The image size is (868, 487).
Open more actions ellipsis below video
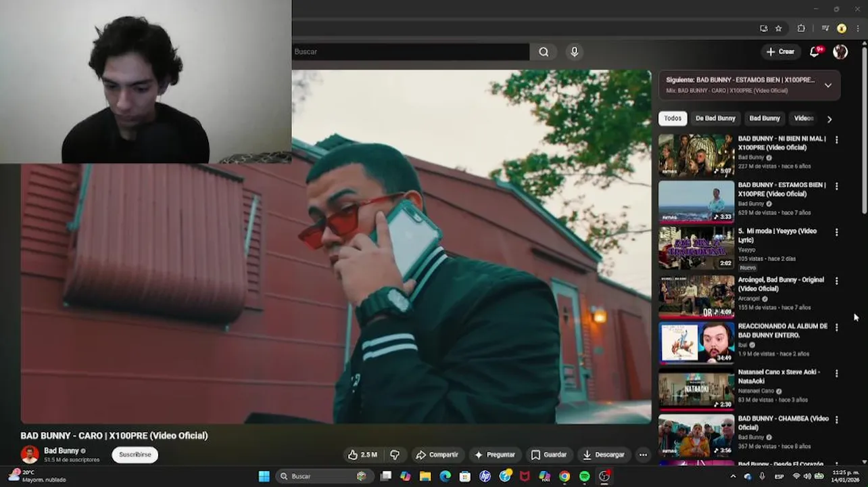(643, 455)
